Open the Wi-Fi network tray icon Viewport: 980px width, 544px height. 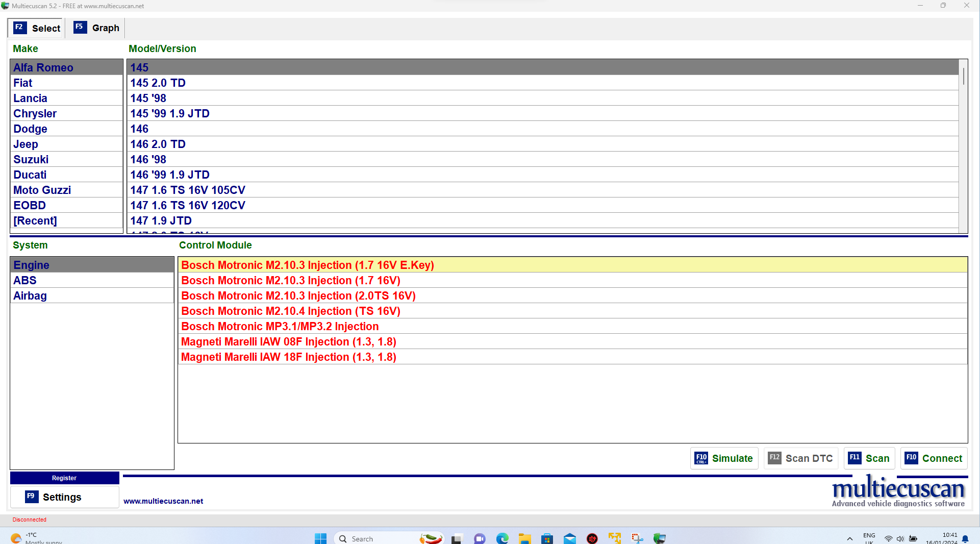click(889, 539)
